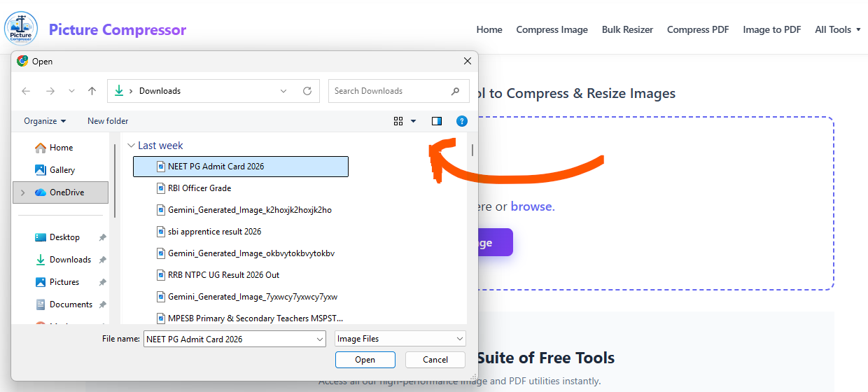
Task: Select OneDrive in navigation pane
Action: pos(60,192)
